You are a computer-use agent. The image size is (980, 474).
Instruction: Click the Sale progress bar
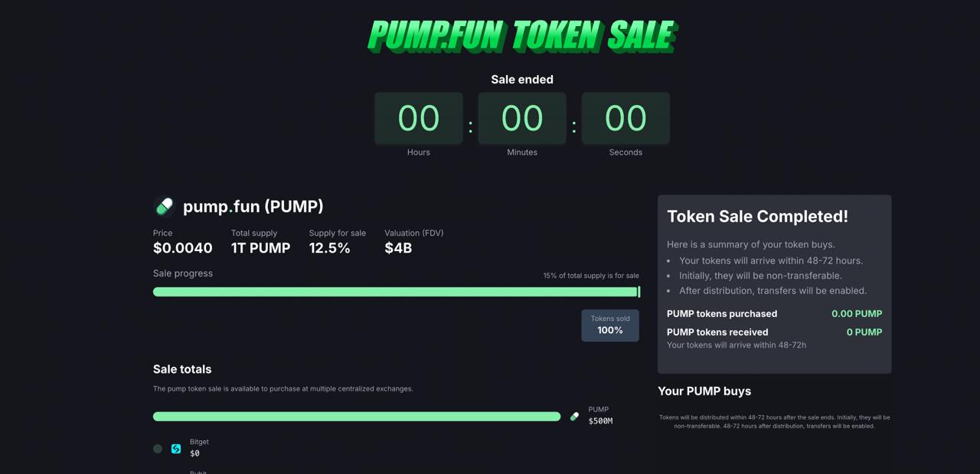coord(396,292)
